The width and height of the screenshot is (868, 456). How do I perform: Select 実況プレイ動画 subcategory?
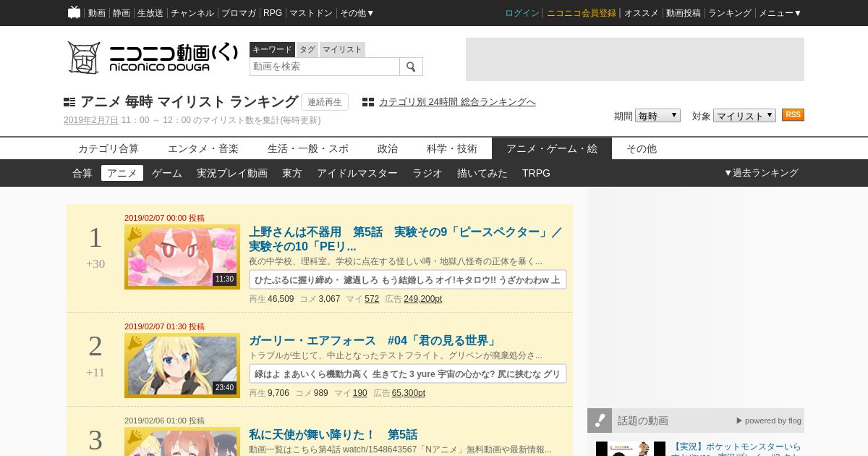232,173
